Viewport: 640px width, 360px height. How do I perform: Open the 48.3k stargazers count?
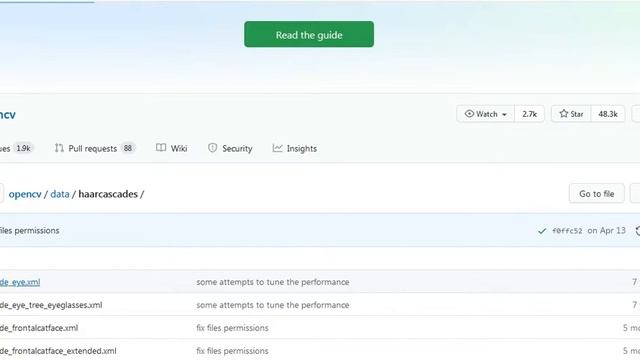click(x=608, y=114)
